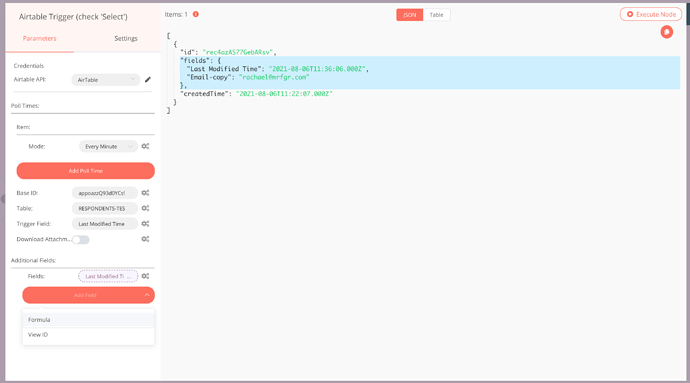Choose View ID from the Add Field menu
Screen dimensions: 690x383
[88, 335]
